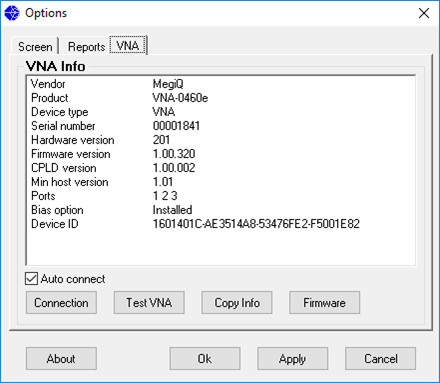Click the Hardware version label

(x=73, y=140)
